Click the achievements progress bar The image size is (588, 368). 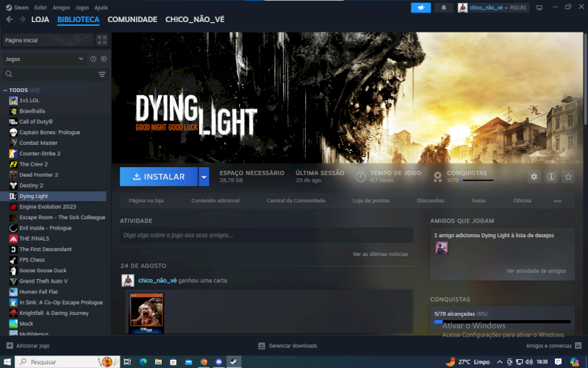(502, 322)
